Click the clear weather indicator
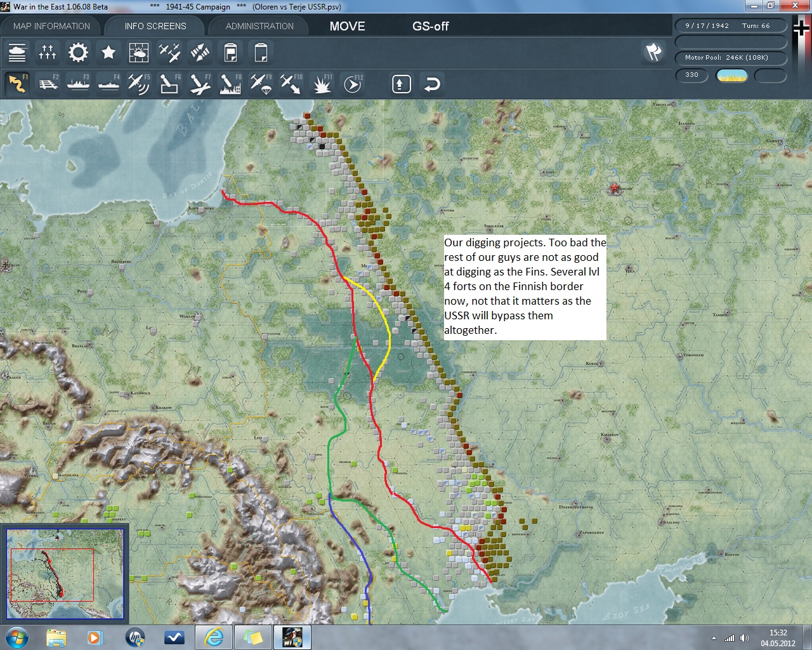Viewport: 812px width, 650px height. [x=731, y=76]
